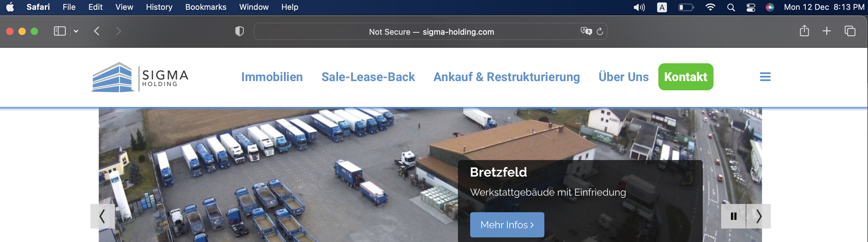
Task: Expand the website hamburger menu
Action: (765, 77)
